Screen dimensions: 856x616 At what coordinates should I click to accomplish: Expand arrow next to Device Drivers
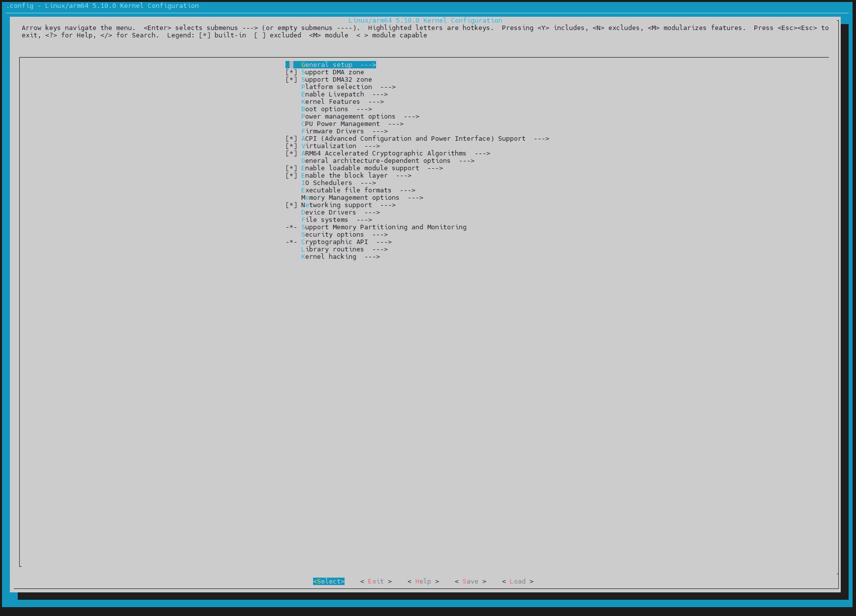point(372,213)
